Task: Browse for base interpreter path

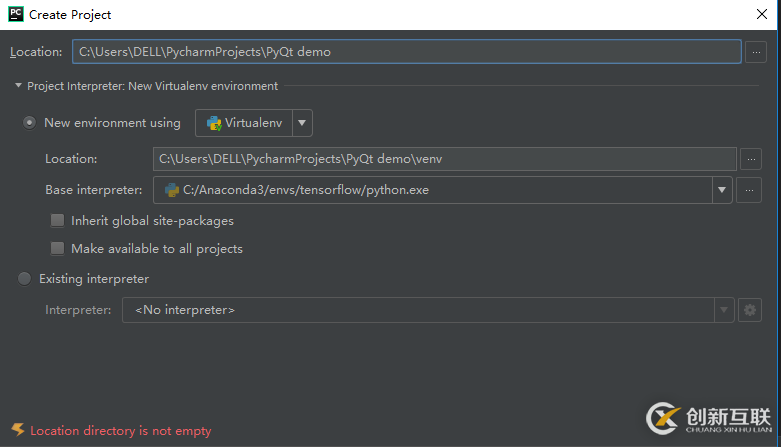Action: click(750, 190)
